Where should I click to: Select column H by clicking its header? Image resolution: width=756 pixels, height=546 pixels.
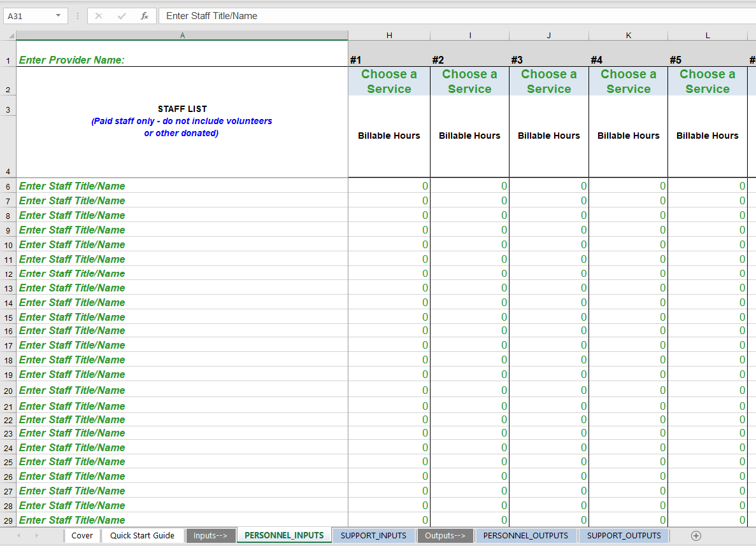tap(389, 35)
